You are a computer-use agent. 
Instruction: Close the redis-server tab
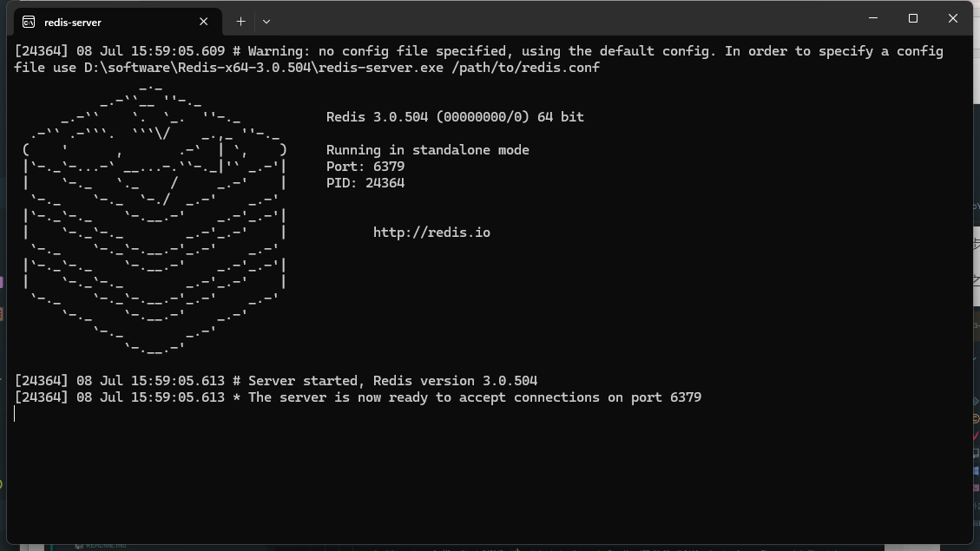204,21
